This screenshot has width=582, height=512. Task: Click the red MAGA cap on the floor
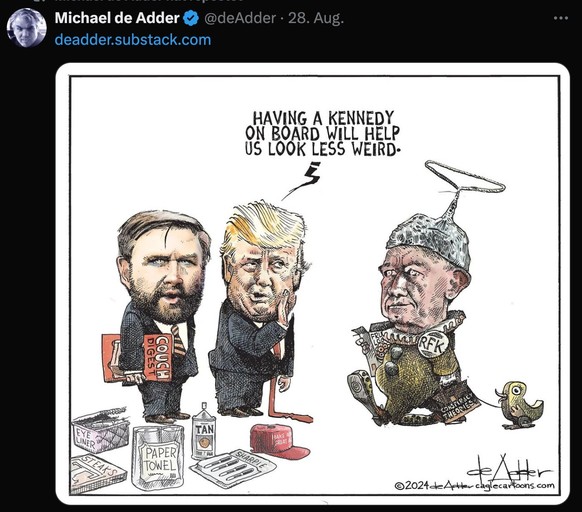[280, 443]
